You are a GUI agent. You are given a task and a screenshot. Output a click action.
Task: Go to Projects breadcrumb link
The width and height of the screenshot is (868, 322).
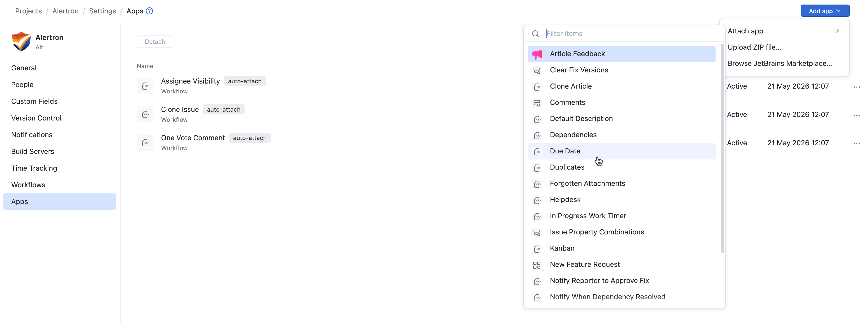coord(28,11)
